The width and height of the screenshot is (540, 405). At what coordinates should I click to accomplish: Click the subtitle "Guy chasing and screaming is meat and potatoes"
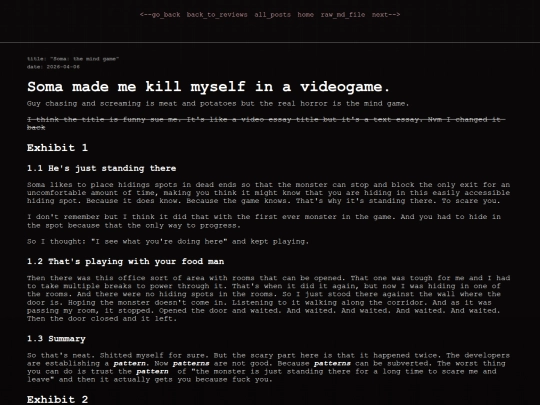pyautogui.click(x=133, y=104)
